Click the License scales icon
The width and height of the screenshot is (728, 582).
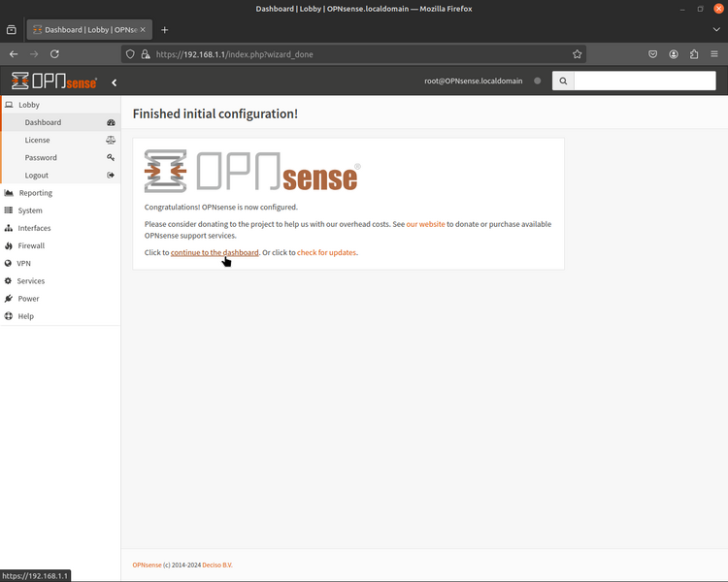point(111,140)
